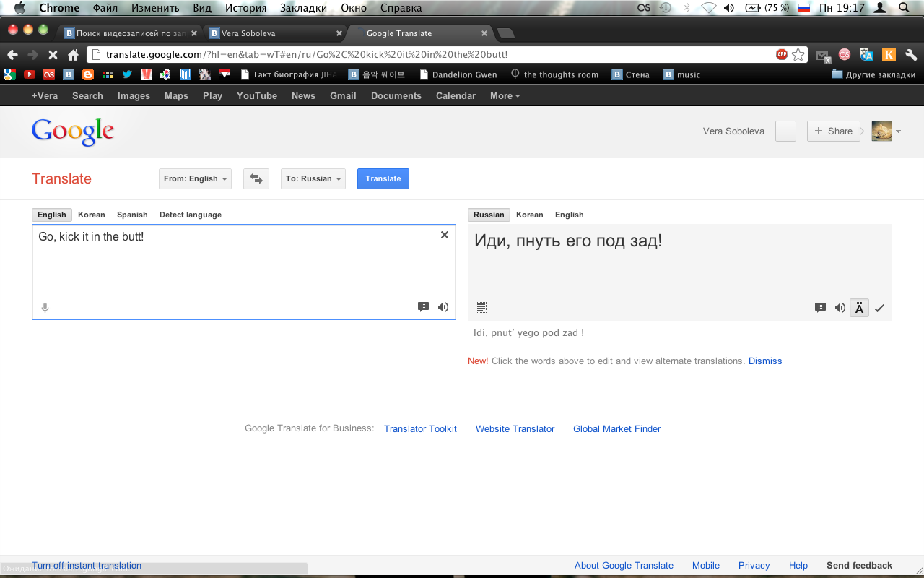The height and width of the screenshot is (578, 924).
Task: Open Gmail from the Google bar
Action: tap(343, 95)
